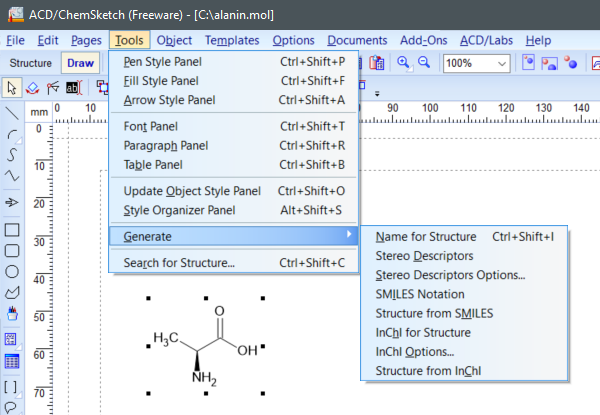Open the Object menu
Viewport: 600px width, 415px height.
point(174,40)
